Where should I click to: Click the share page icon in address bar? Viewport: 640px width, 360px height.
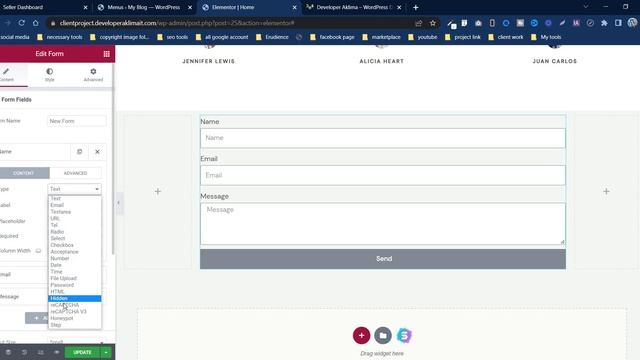coord(418,23)
